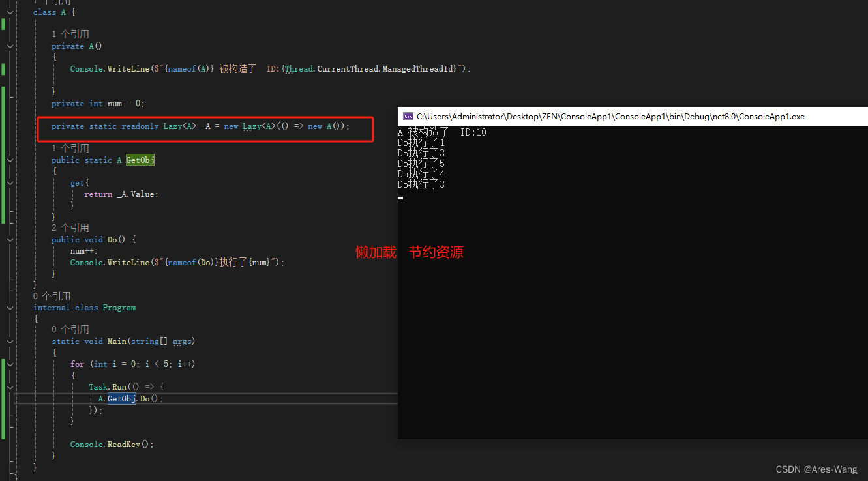
Task: Click 'Lazy<A>' after the new keyword
Action: click(x=259, y=126)
